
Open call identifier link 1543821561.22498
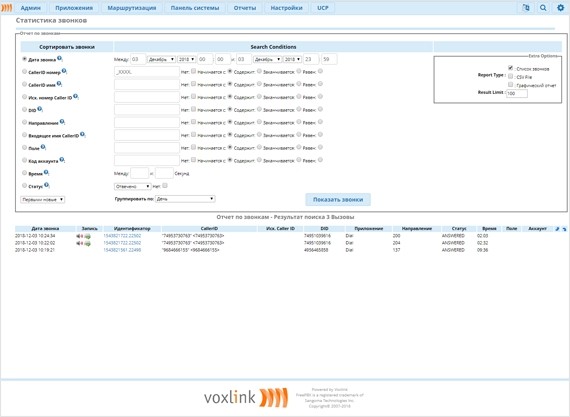point(122,250)
